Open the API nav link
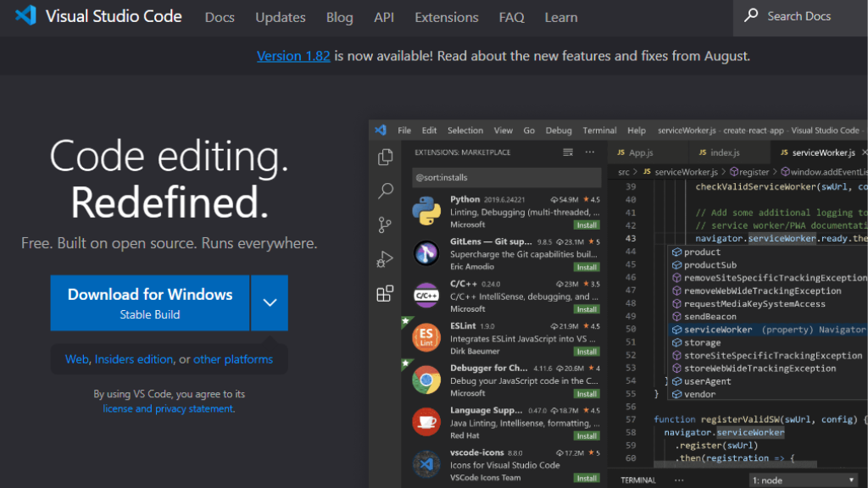 (384, 17)
